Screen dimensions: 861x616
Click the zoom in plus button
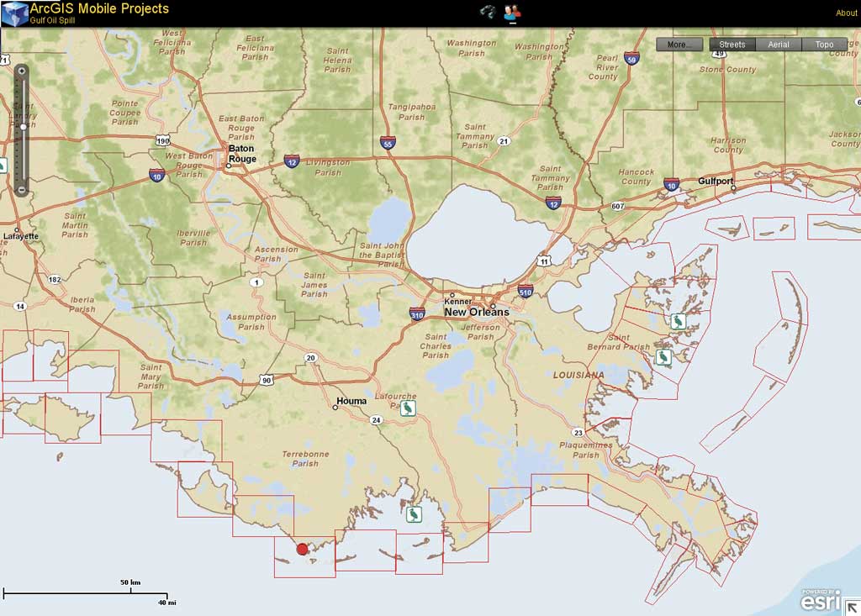(x=21, y=71)
